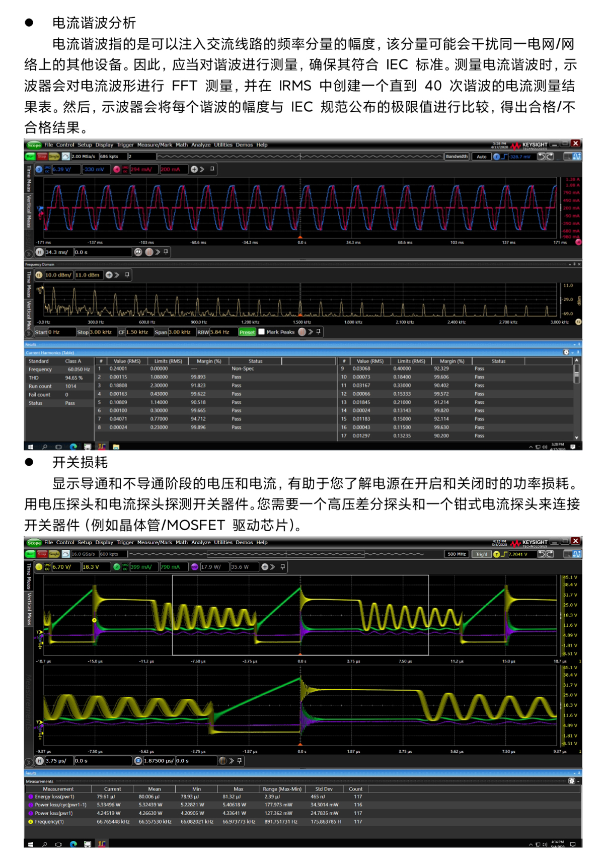
Task: Click the undo arrow beside -328.7 mV trigger level
Action: tap(541, 157)
